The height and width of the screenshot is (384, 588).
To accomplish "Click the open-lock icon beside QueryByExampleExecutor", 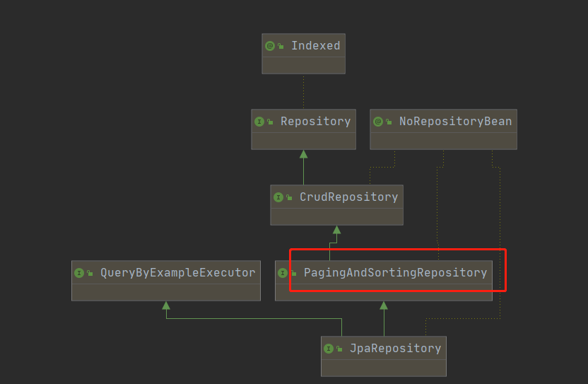I will [90, 273].
